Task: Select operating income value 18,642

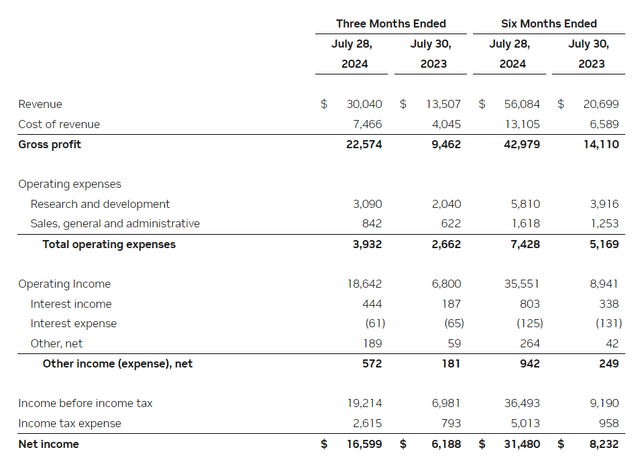Action: pos(364,284)
